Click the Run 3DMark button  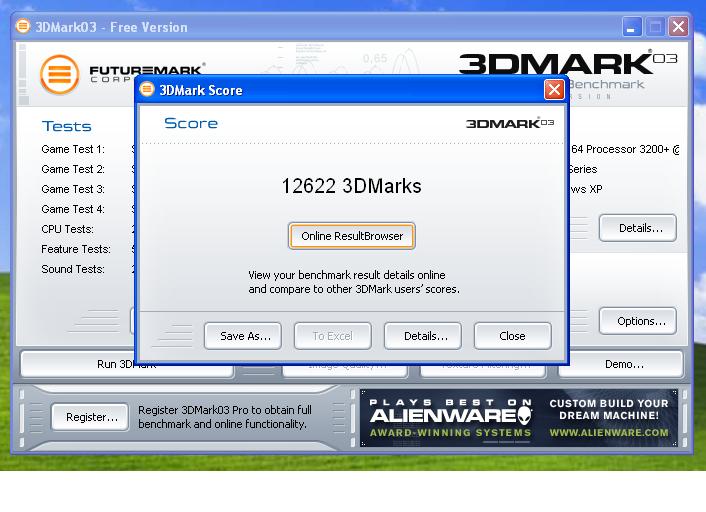point(127,364)
